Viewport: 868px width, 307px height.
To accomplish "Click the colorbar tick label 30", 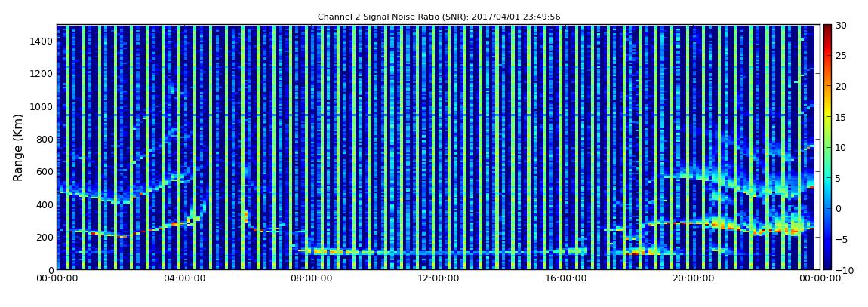I will pos(842,26).
